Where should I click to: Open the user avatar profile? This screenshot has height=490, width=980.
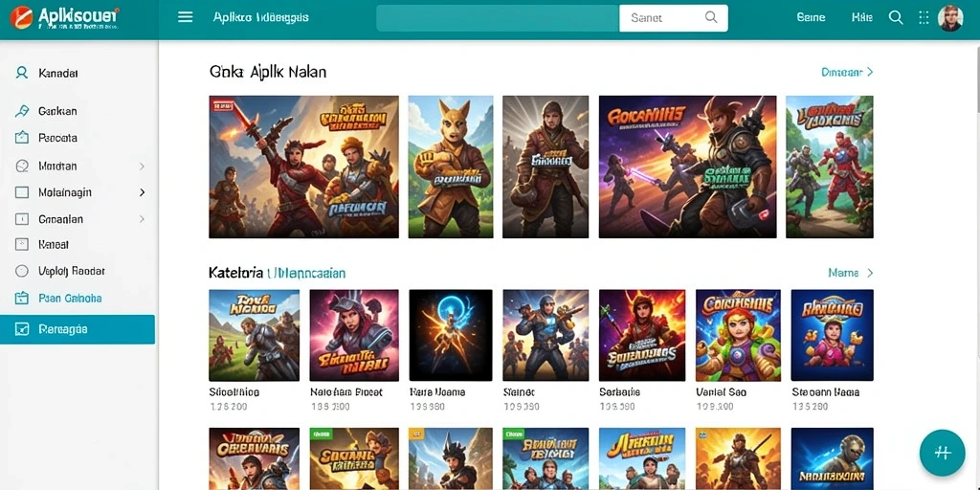(x=950, y=18)
